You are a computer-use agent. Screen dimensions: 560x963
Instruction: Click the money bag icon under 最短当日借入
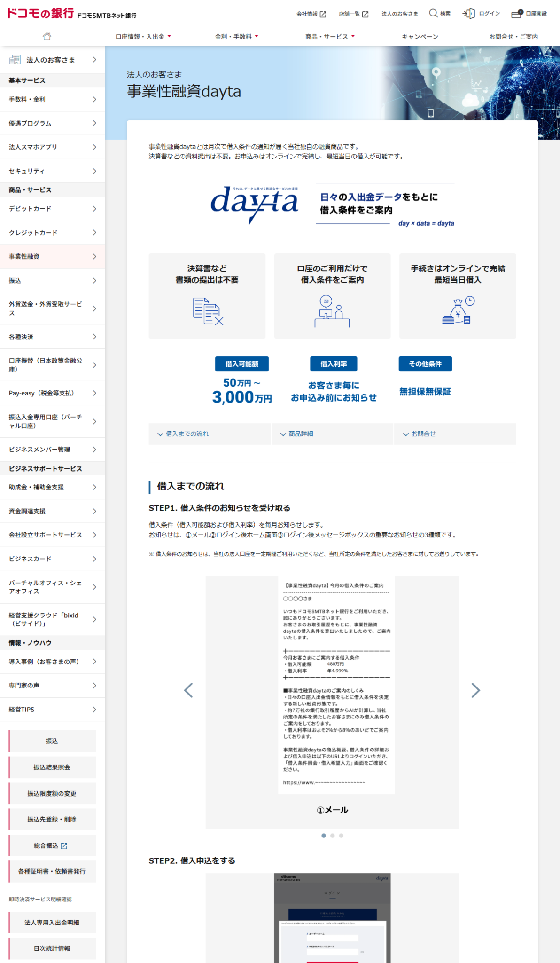[x=458, y=310]
